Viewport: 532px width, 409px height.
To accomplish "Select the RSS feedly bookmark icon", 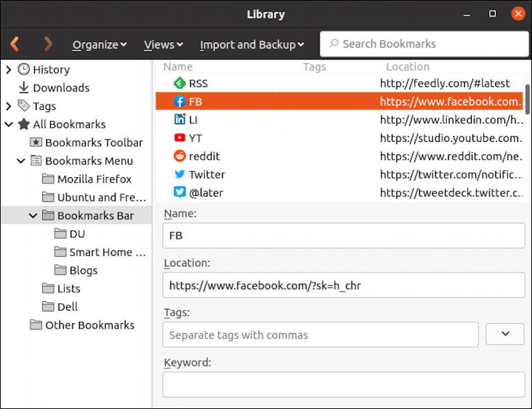I will (x=179, y=83).
